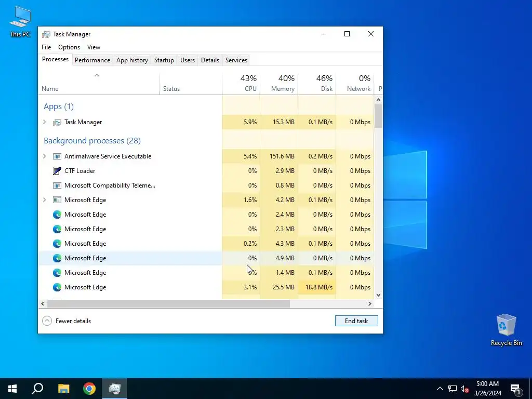This screenshot has width=532, height=399.
Task: Sort by the Network column header
Action: click(355, 84)
